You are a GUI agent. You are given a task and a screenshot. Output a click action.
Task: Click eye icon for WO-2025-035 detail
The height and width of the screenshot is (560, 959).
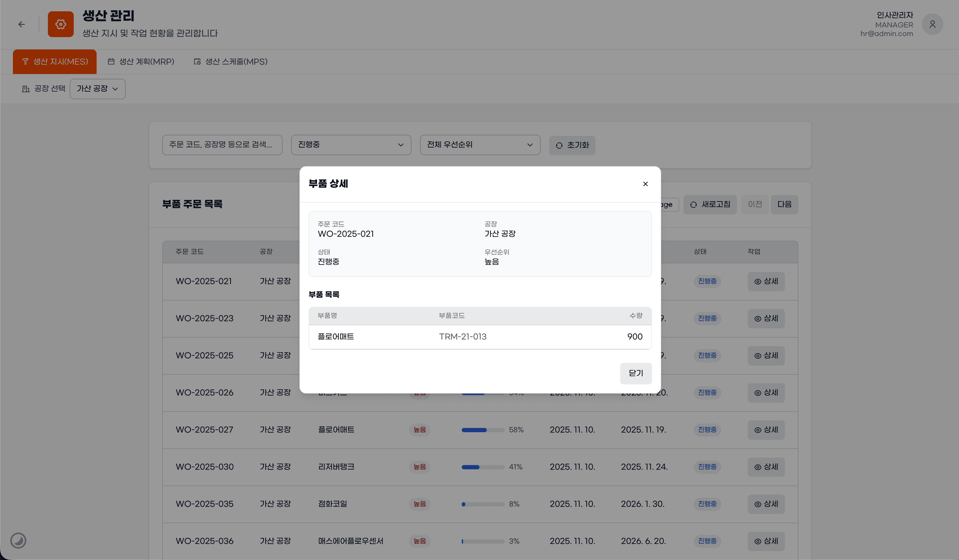coord(758,504)
